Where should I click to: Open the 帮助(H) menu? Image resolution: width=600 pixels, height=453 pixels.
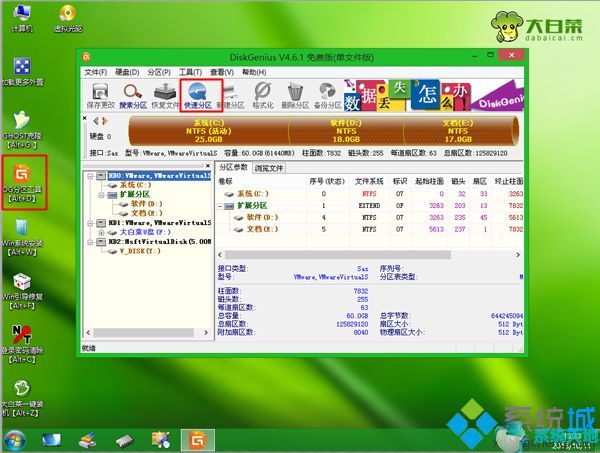pos(254,72)
